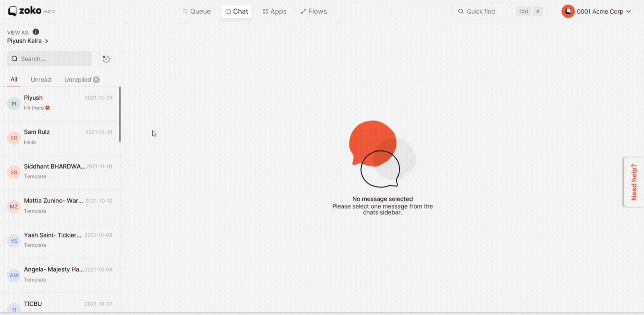This screenshot has height=315, width=644.
Task: Open the Sam Rulz chat
Action: tap(60, 138)
